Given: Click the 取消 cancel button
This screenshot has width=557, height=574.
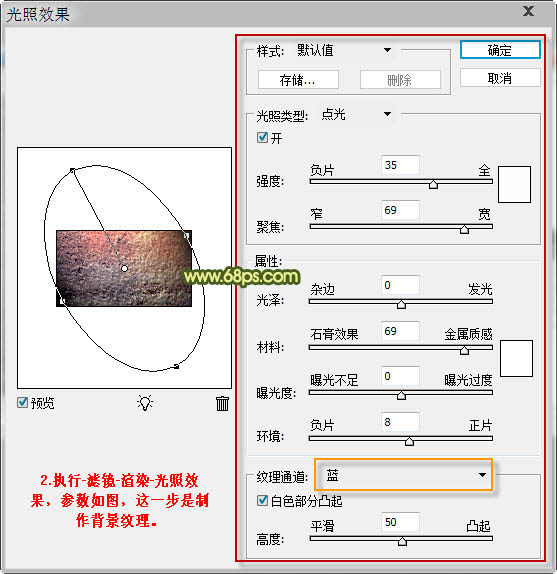Looking at the screenshot, I should (x=500, y=78).
